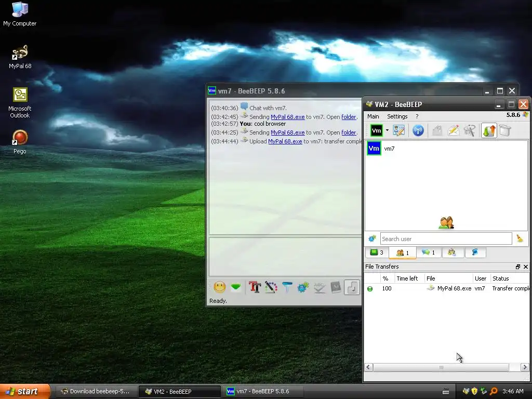Click the chat message input box in vm7 window
The height and width of the screenshot is (399, 532).
[285, 257]
